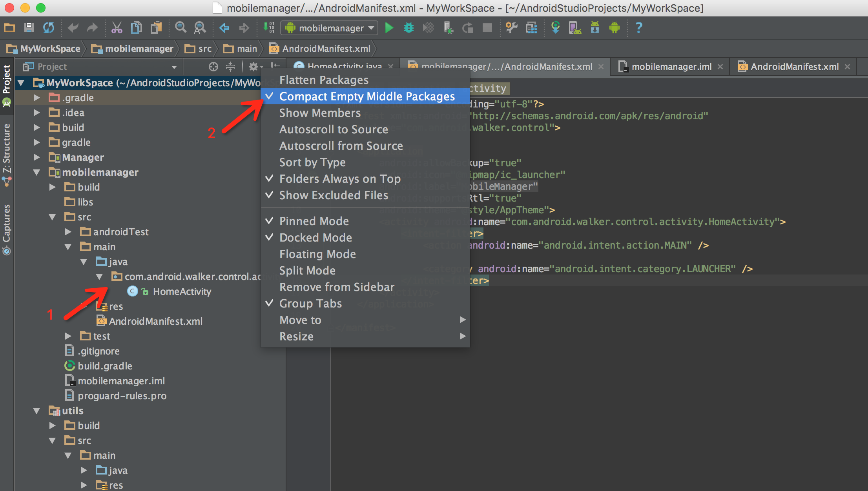Open mobilemanager run configuration dropdown

tap(329, 28)
